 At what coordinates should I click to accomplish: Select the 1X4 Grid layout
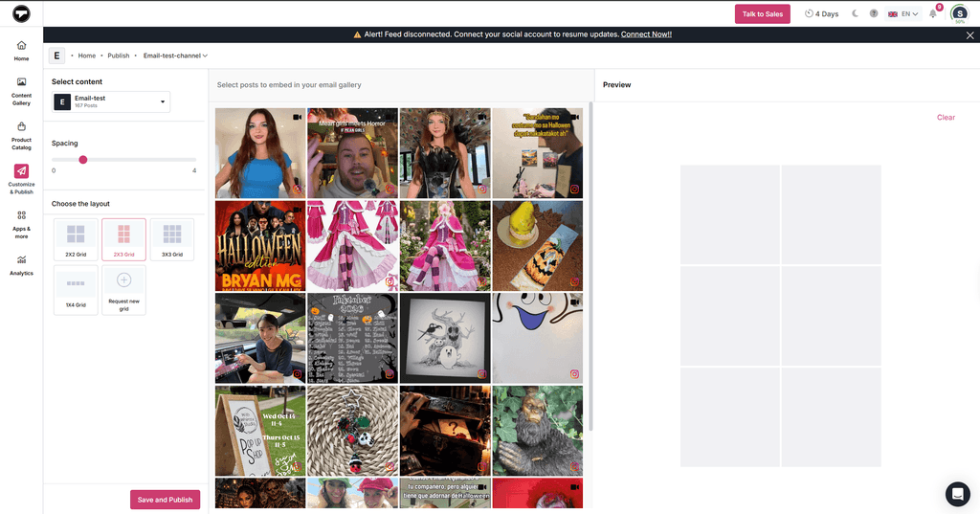76,289
